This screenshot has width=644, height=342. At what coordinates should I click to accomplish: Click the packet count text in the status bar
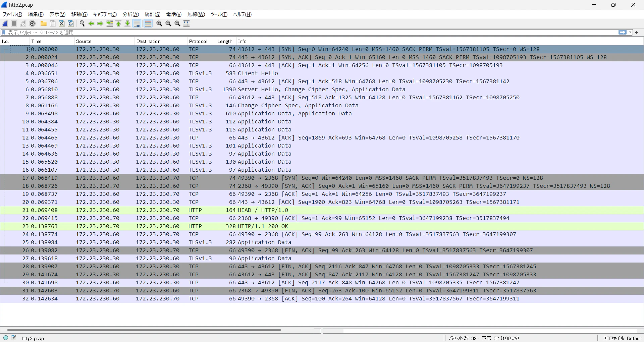[484, 338]
